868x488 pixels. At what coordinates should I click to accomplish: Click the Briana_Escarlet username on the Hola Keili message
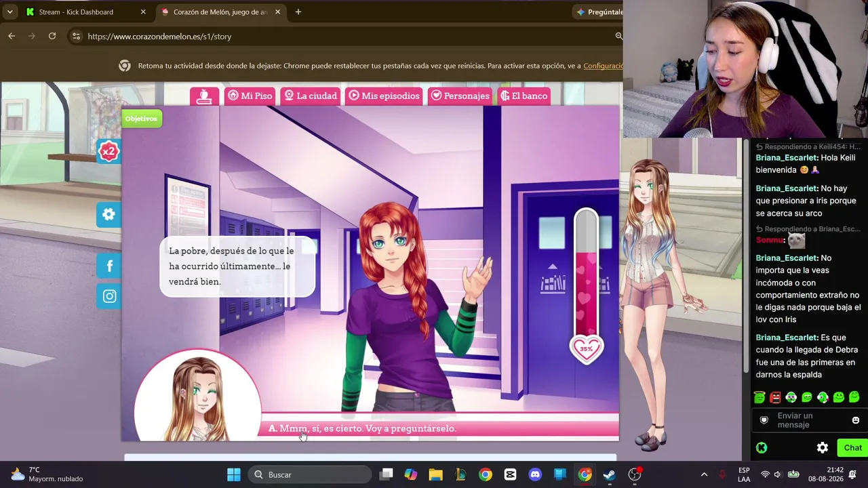click(x=787, y=158)
